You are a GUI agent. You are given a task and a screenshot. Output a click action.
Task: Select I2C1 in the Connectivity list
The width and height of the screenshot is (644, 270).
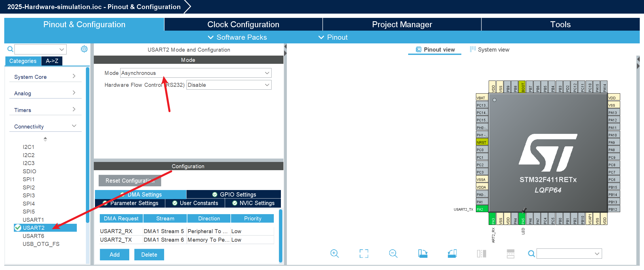28,147
